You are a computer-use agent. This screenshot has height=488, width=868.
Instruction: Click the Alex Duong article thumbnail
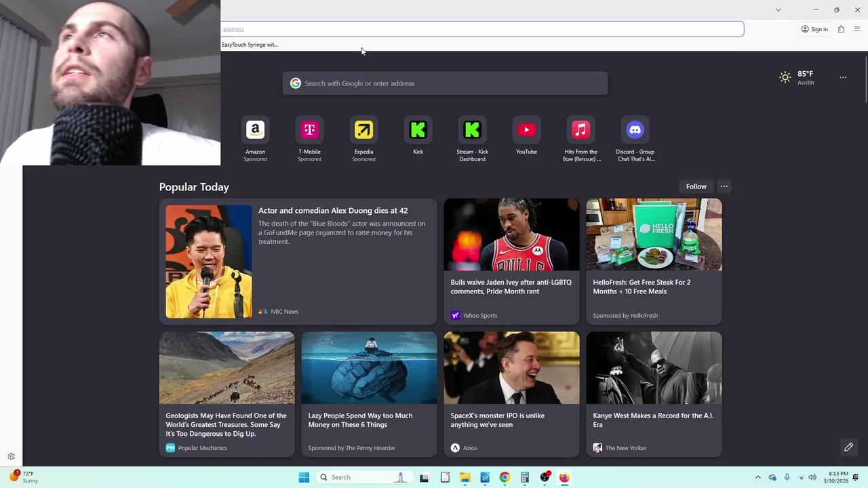(208, 262)
